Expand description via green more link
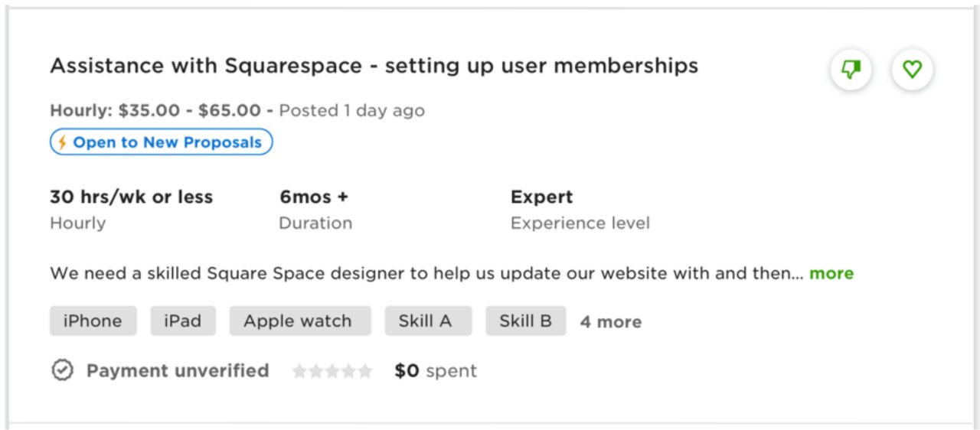 pos(831,273)
